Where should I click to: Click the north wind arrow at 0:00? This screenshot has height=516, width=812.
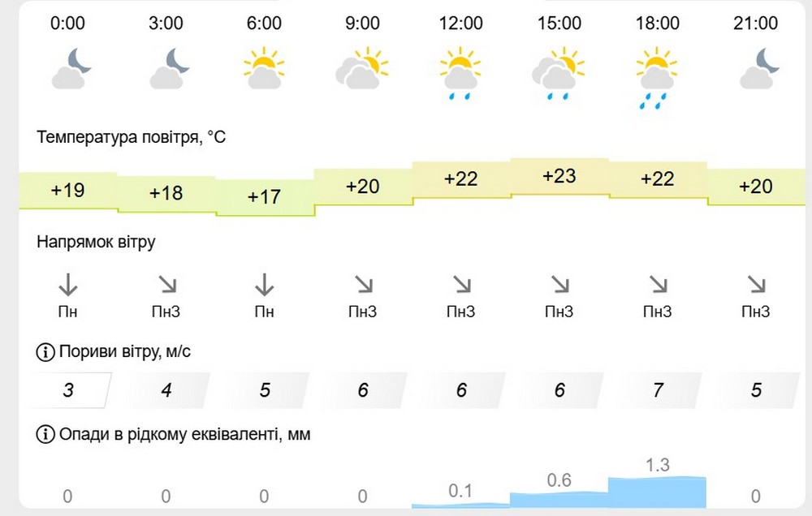pyautogui.click(x=68, y=284)
